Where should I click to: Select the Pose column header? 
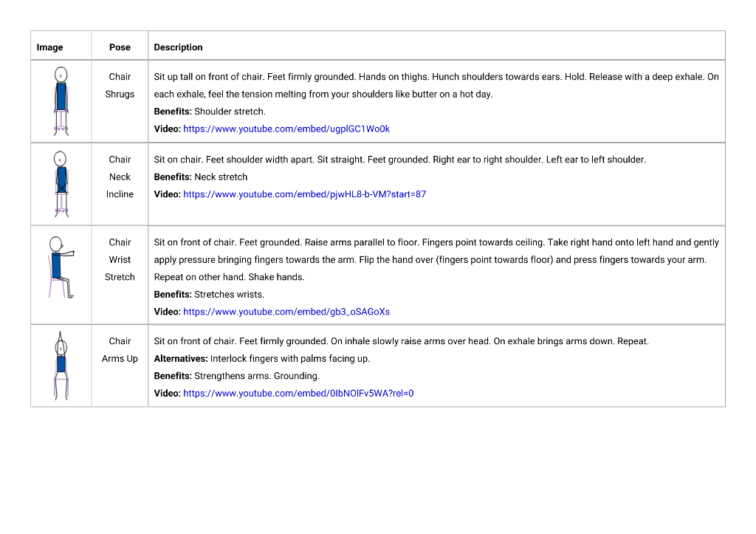coord(120,47)
